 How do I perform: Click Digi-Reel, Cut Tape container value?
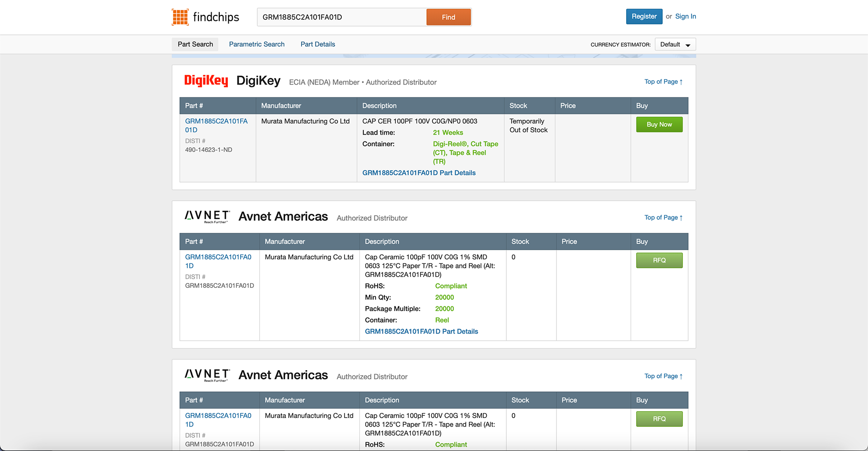click(x=466, y=153)
